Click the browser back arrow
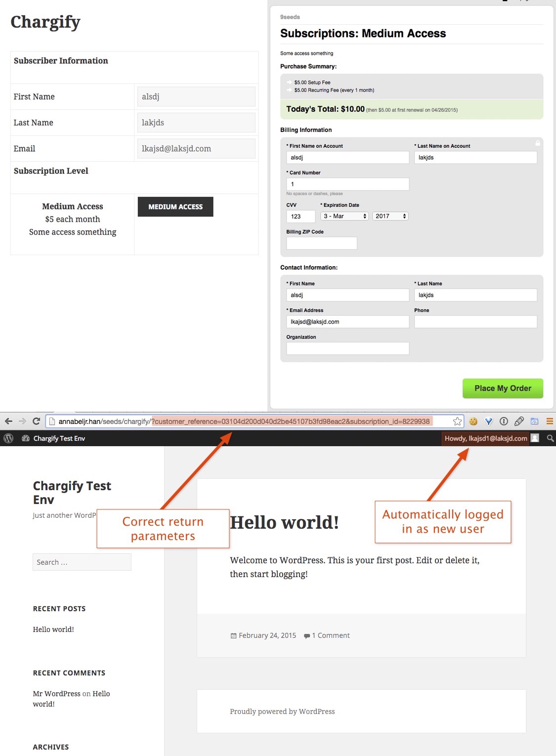This screenshot has height=756, width=556. tap(8, 421)
